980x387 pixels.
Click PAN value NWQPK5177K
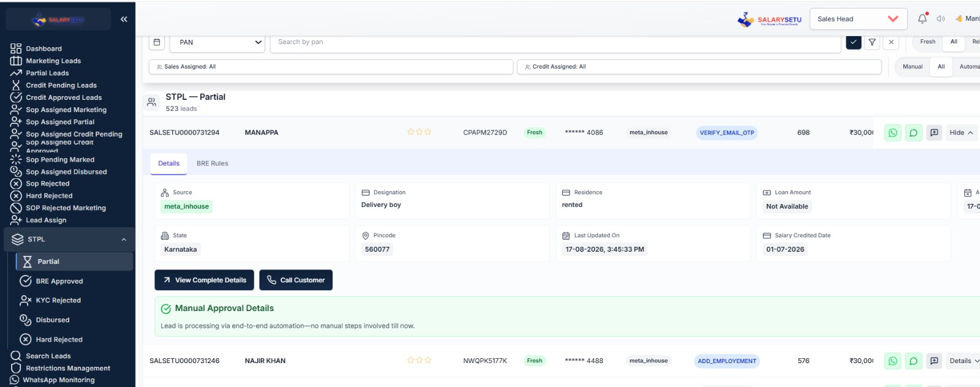click(x=485, y=361)
